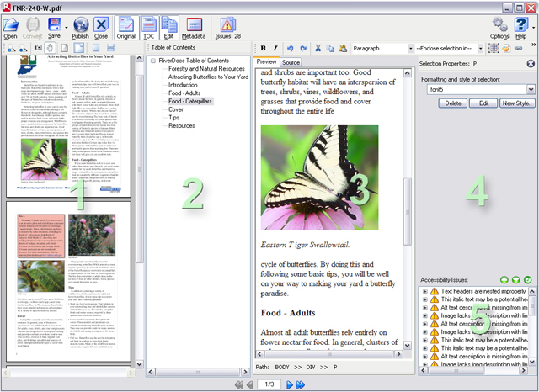Click the New Style button
Screen dimensions: 539x392
click(x=517, y=103)
